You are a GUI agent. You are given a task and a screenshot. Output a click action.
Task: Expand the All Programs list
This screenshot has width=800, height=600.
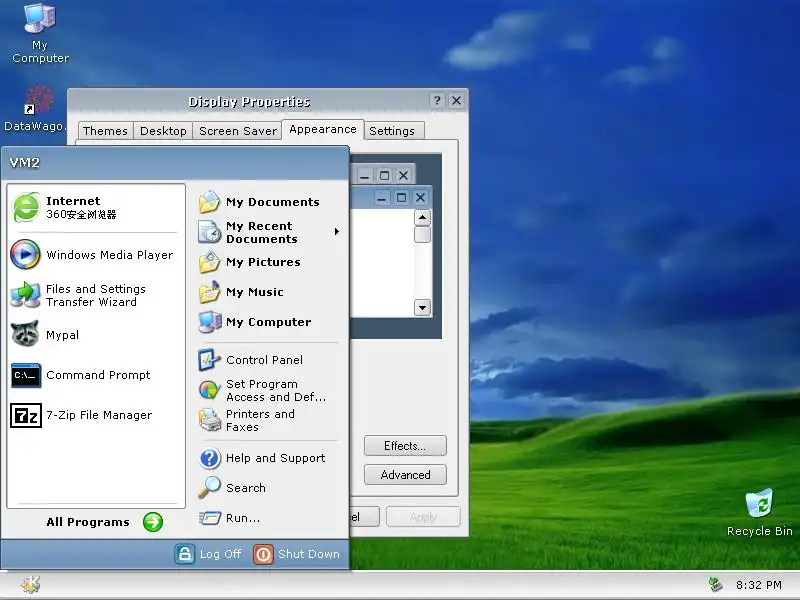point(104,522)
